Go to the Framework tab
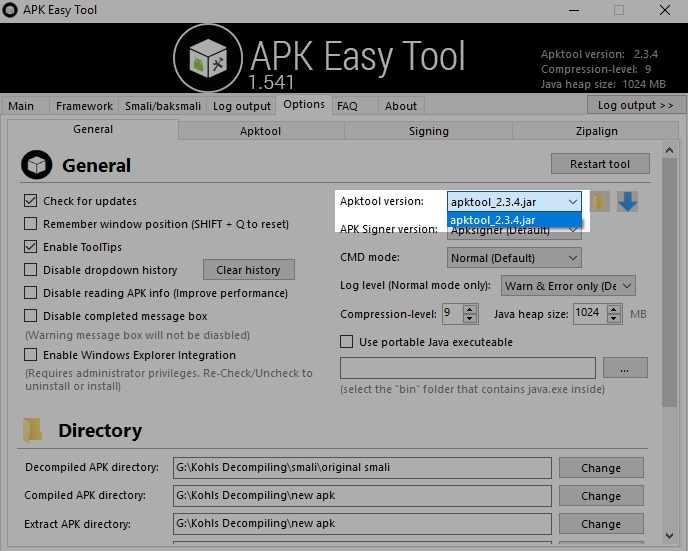This screenshot has height=551, width=688. coord(84,106)
